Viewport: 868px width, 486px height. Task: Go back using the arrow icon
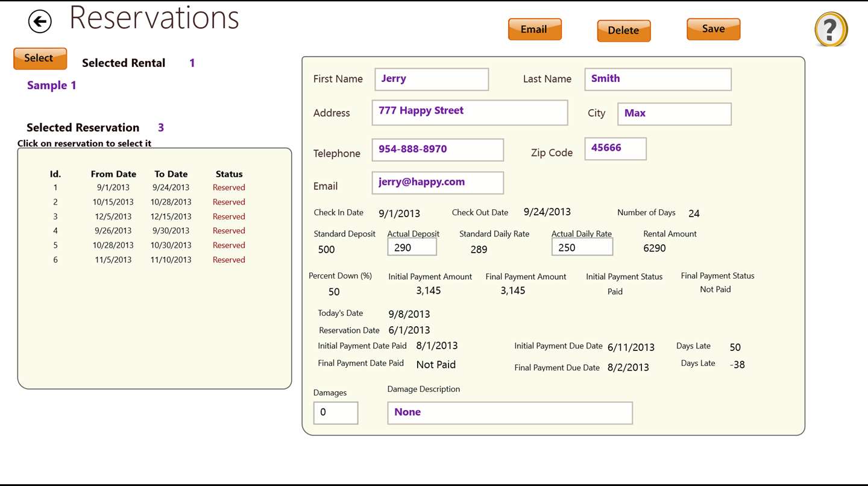[x=40, y=22]
